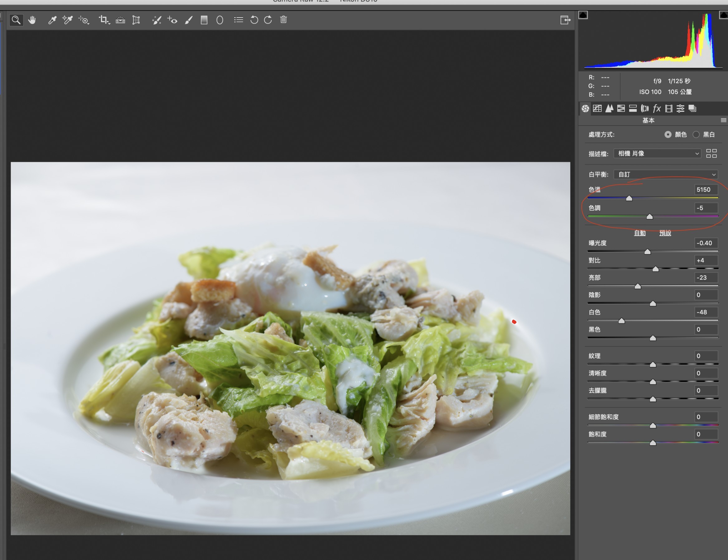Select the Hand tool

tap(32, 20)
